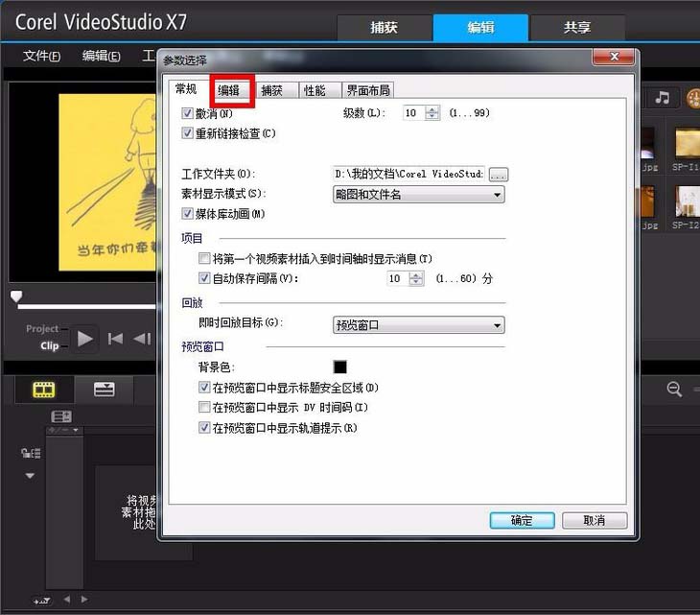Cancel dialog with the 取消 button
The width and height of the screenshot is (700, 615).
tap(595, 520)
